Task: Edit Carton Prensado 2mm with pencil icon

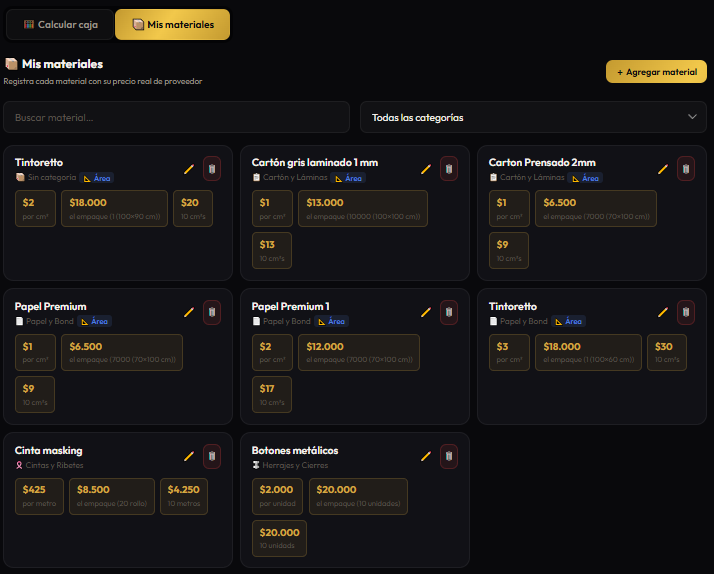Action: (663, 169)
